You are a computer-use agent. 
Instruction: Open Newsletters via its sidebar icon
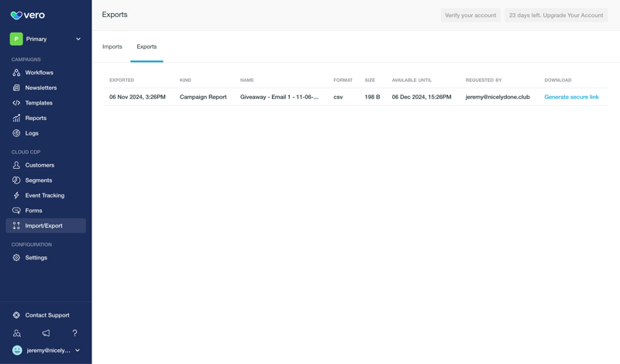tap(16, 88)
